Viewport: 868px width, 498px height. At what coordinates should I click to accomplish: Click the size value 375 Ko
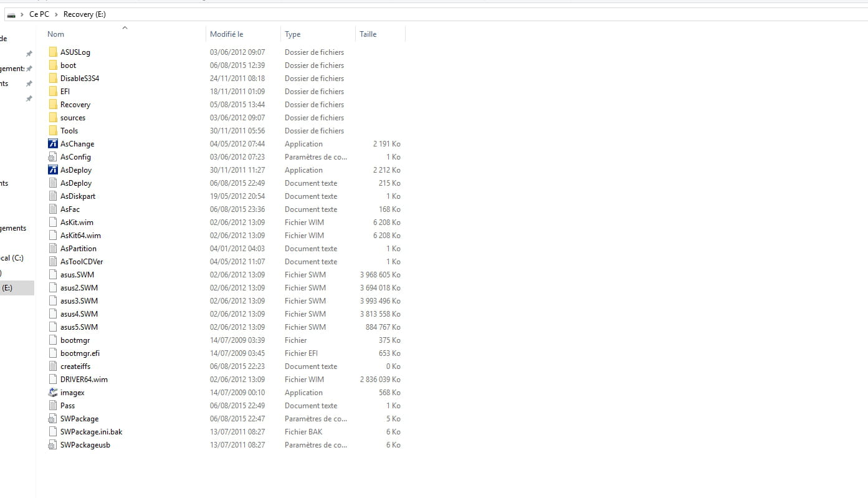pos(390,340)
